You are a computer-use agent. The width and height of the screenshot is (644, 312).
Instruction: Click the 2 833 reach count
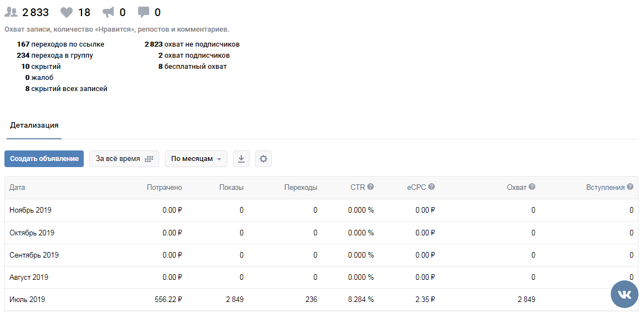pos(36,13)
